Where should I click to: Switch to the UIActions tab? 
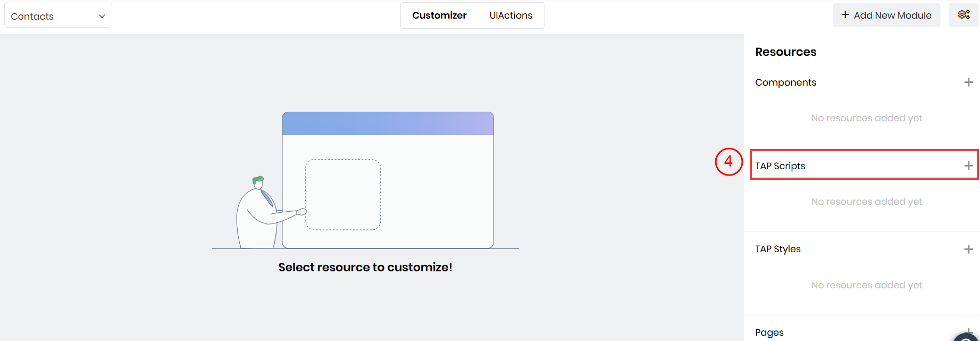(x=510, y=15)
